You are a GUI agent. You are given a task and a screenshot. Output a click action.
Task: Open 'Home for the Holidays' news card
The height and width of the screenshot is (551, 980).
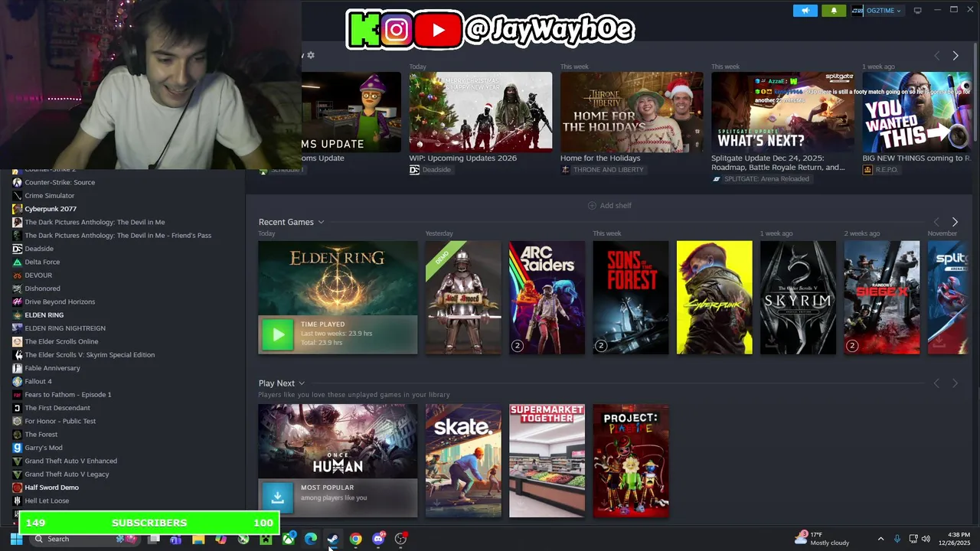(x=632, y=112)
